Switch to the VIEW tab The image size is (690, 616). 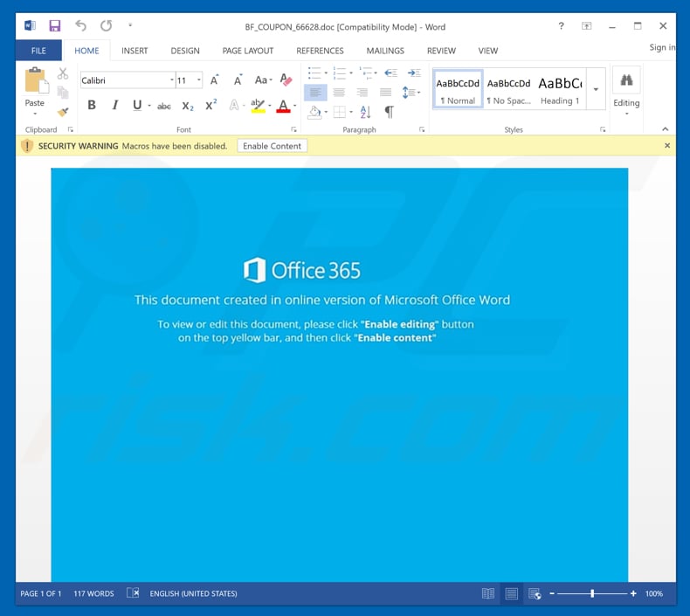pyautogui.click(x=488, y=51)
